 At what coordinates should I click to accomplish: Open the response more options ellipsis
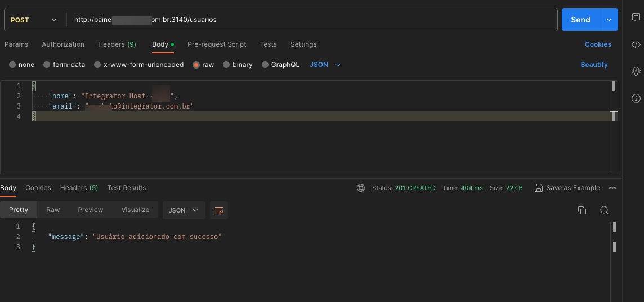[612, 188]
